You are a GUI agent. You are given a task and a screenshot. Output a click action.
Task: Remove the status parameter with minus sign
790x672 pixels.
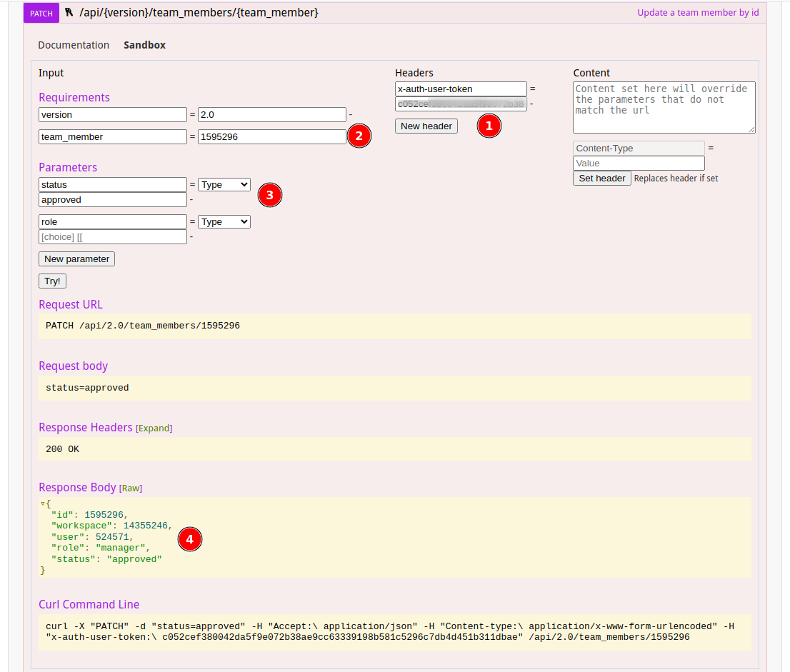191,199
